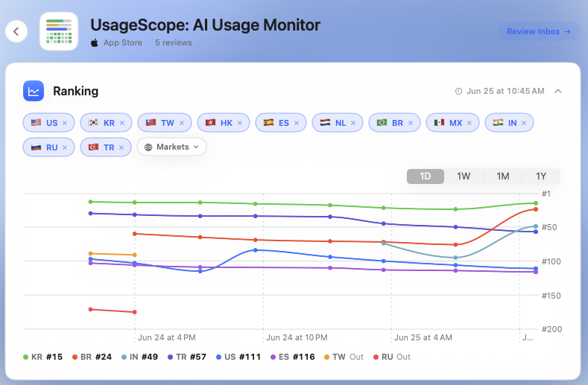Remove the HK market chip

click(240, 123)
